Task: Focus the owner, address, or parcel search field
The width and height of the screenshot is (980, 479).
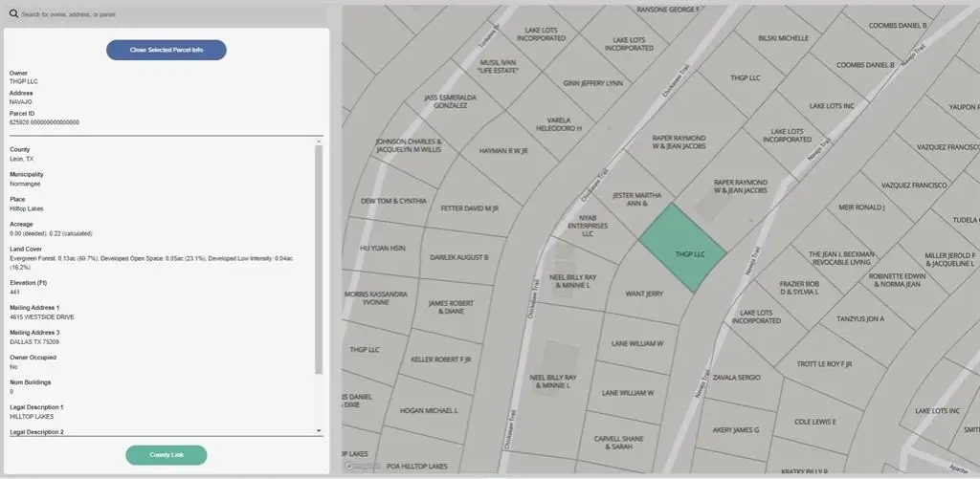Action: [172, 14]
